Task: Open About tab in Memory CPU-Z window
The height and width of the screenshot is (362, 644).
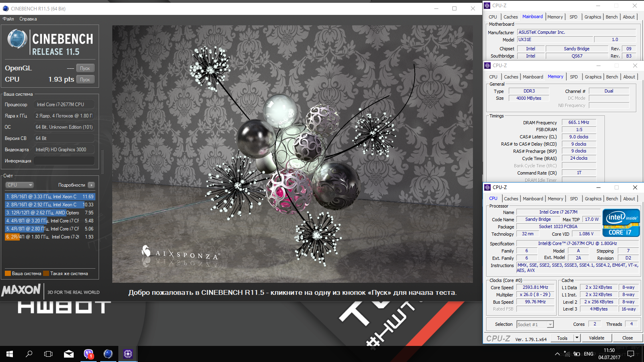Action: [629, 77]
